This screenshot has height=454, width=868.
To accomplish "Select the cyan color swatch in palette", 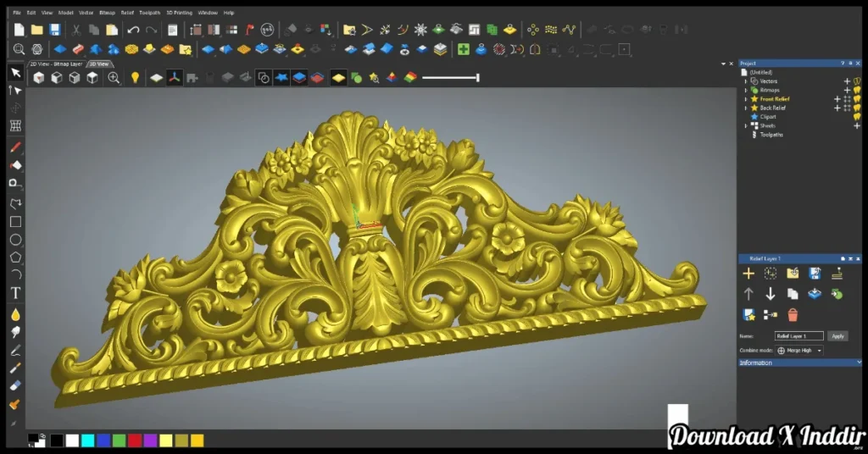I will coord(87,440).
